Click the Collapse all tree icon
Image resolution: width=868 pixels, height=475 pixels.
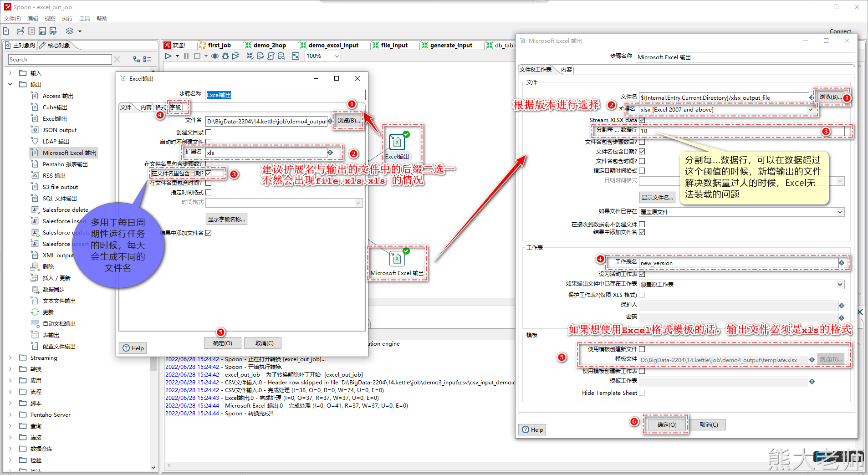click(x=147, y=59)
